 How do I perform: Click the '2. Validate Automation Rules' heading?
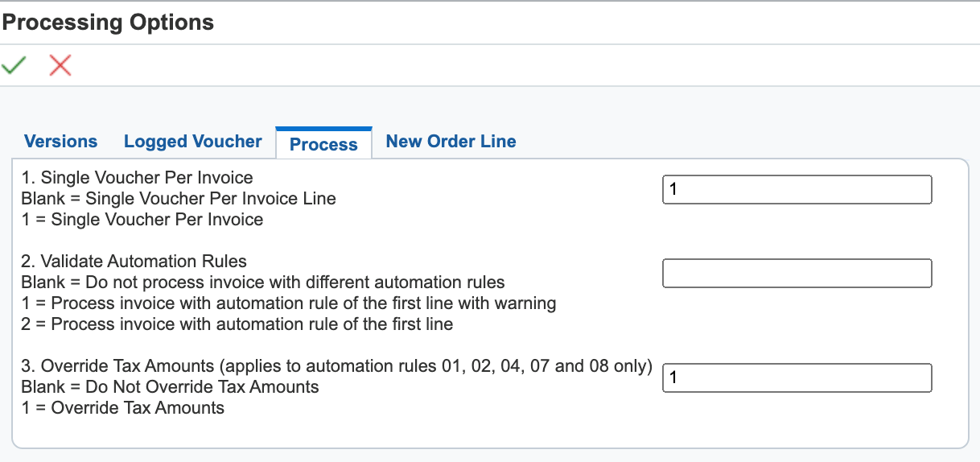tap(134, 261)
